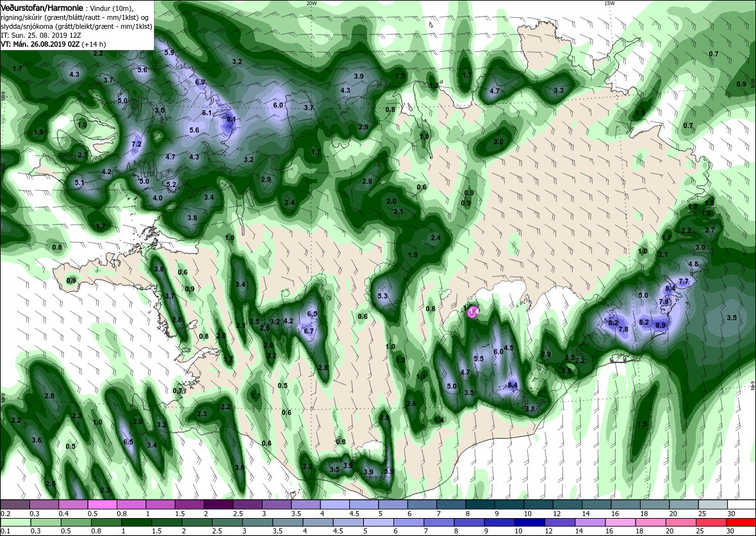Click the light pink 16 swatch in lower legend

click(x=620, y=523)
